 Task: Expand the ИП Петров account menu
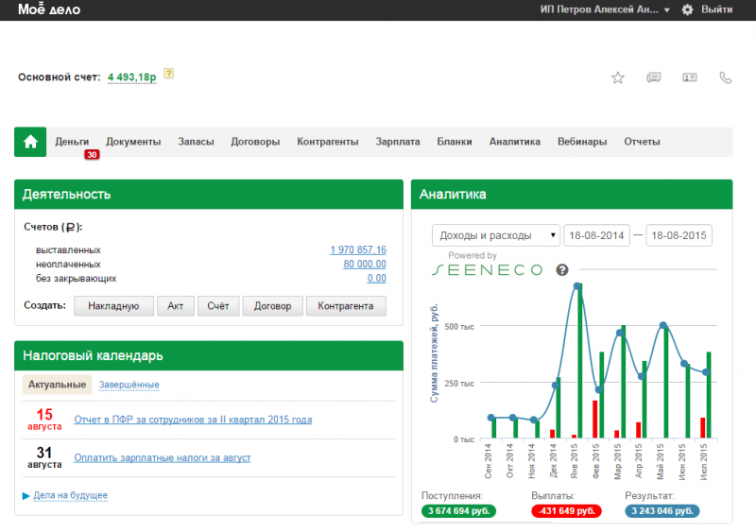(x=605, y=9)
